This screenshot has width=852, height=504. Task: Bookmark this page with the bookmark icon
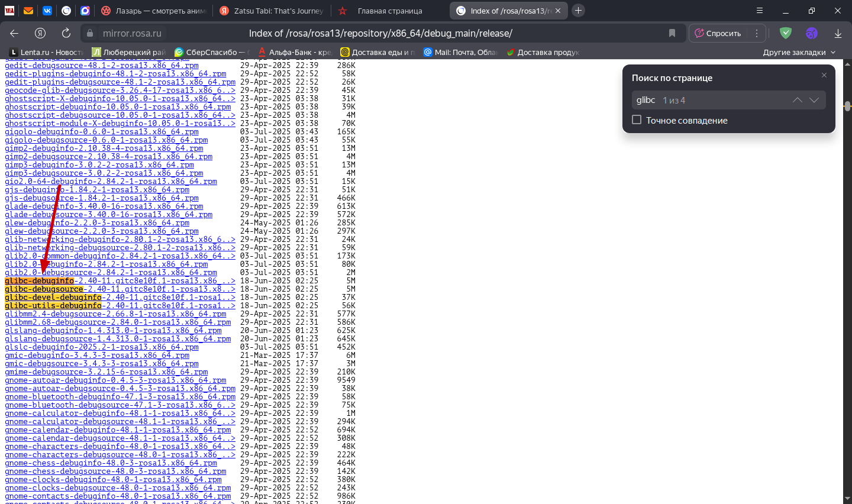(x=672, y=33)
